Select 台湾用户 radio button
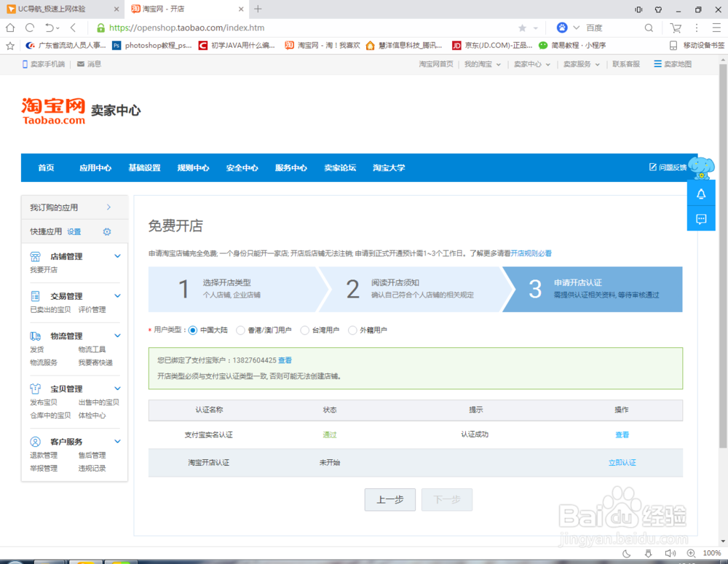Viewport: 728px width, 564px height. [304, 330]
